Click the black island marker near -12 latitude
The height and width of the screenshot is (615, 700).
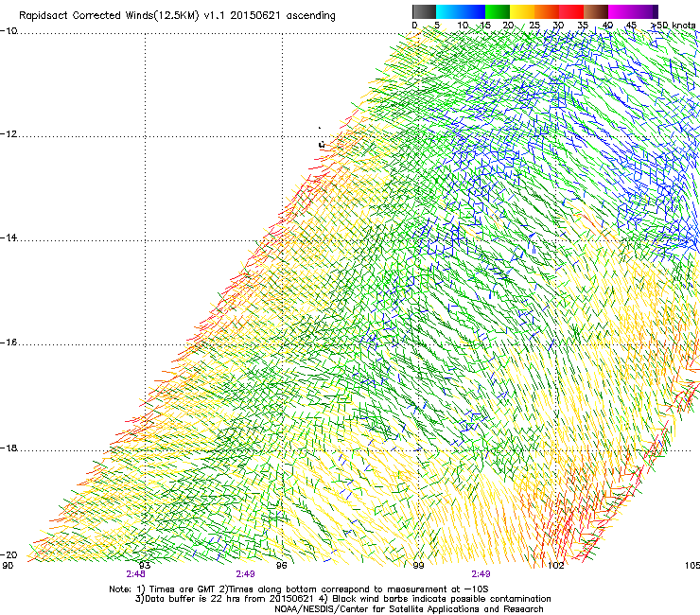click(321, 144)
